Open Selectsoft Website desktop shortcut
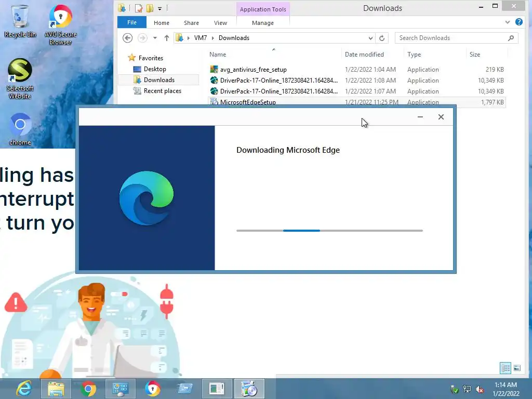 pos(20,79)
